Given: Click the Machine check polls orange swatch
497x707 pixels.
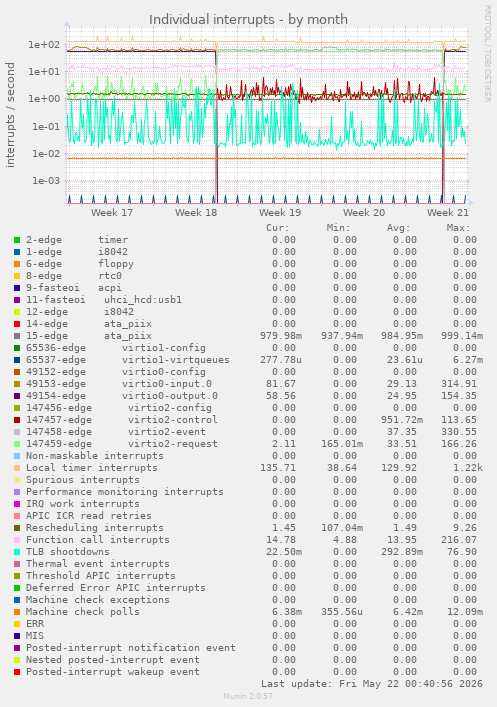Looking at the screenshot, I should 17,612.
